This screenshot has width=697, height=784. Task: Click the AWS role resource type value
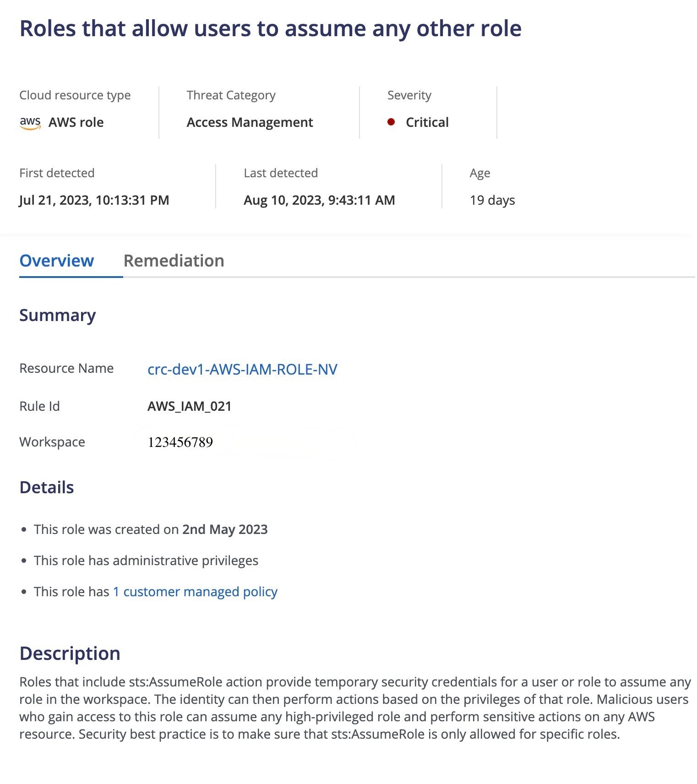pos(76,122)
